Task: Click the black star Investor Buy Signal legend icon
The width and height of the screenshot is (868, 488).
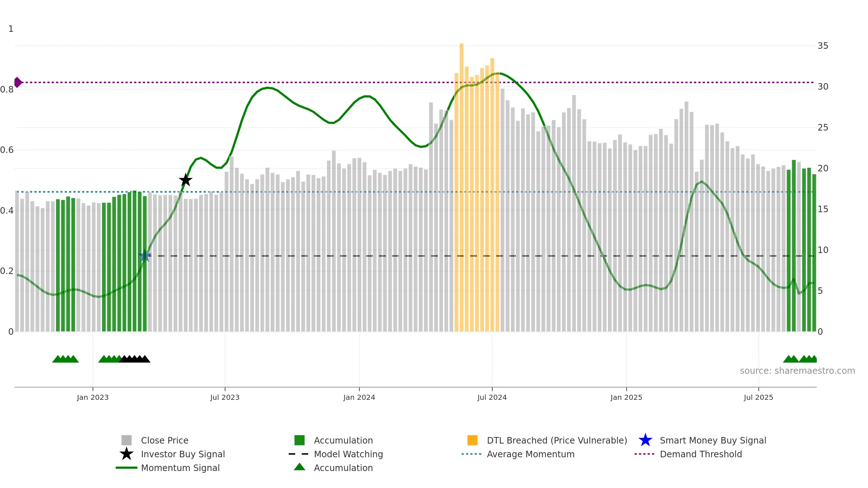Action: [x=127, y=454]
